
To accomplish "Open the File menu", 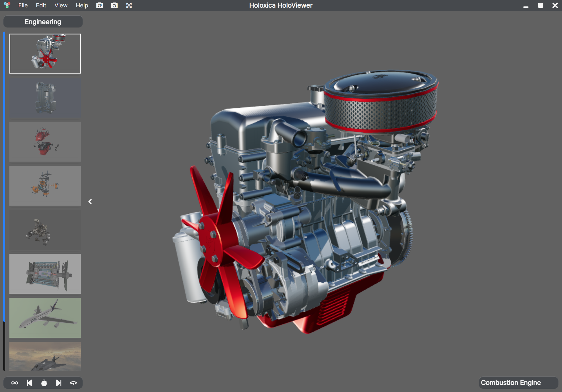I will 23,5.
